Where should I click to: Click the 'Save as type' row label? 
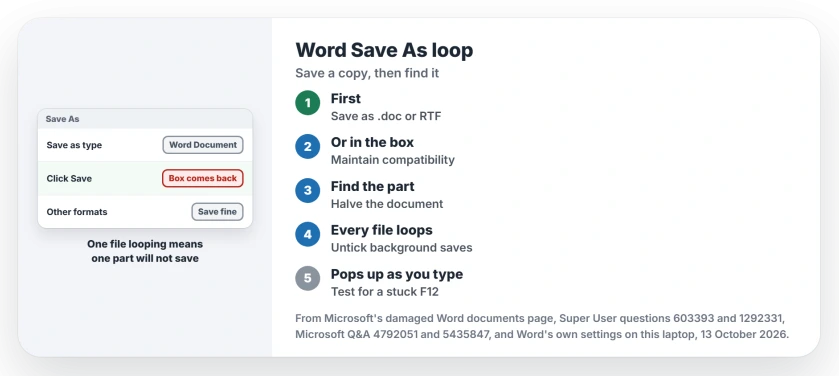[74, 145]
